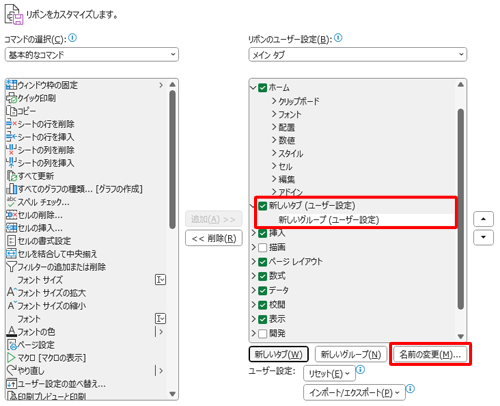
Task: Select the クイック印刷 command icon
Action: [x=11, y=98]
